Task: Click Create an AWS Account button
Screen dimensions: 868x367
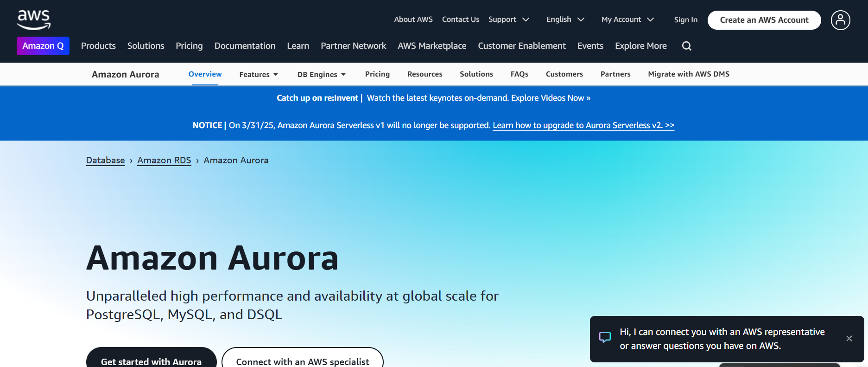Action: pyautogui.click(x=764, y=20)
